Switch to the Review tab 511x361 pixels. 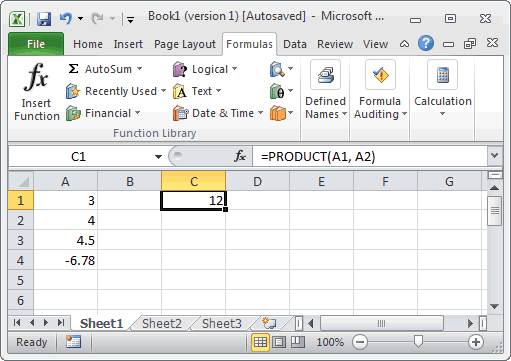click(335, 44)
